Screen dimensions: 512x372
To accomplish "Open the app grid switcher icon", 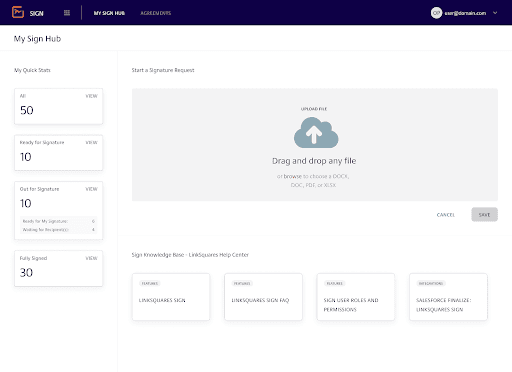I will (x=67, y=13).
